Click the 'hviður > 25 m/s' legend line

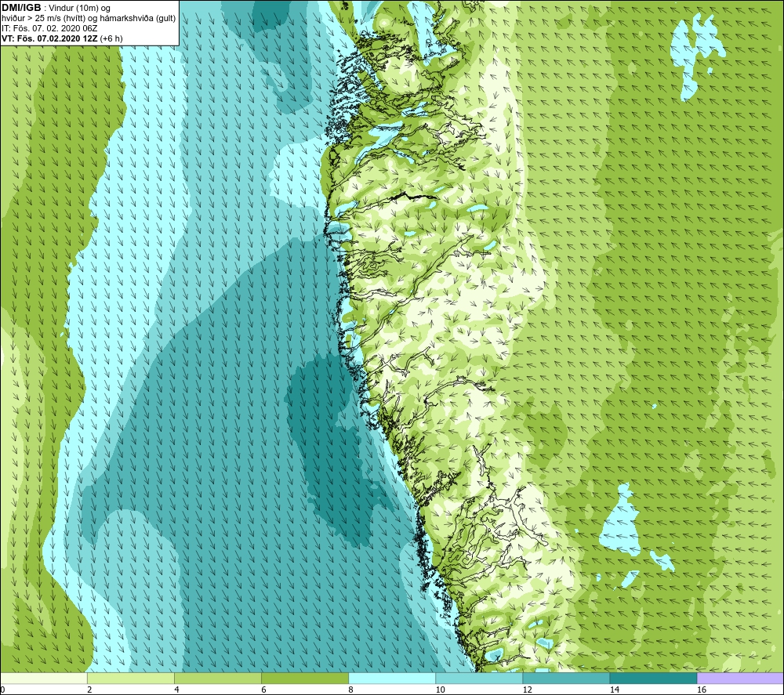89,19
